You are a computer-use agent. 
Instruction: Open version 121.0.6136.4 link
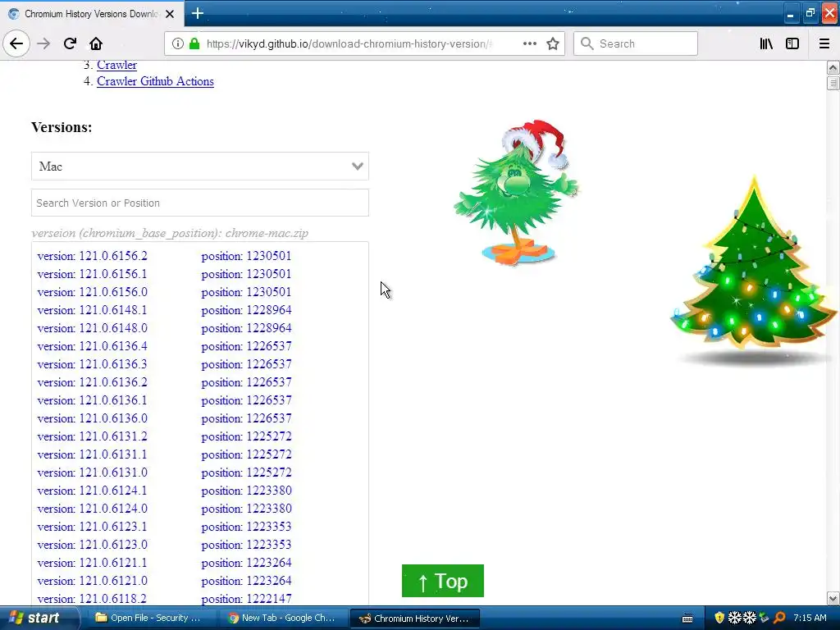pos(92,347)
